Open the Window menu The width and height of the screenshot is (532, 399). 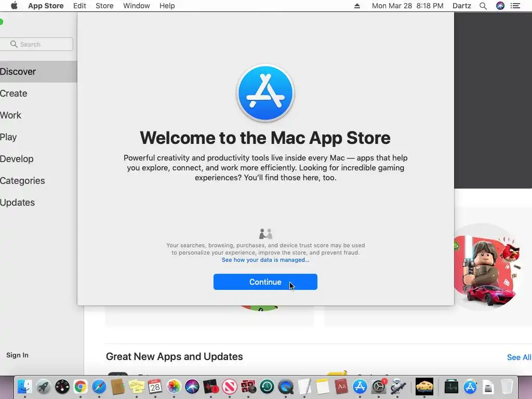click(x=137, y=6)
